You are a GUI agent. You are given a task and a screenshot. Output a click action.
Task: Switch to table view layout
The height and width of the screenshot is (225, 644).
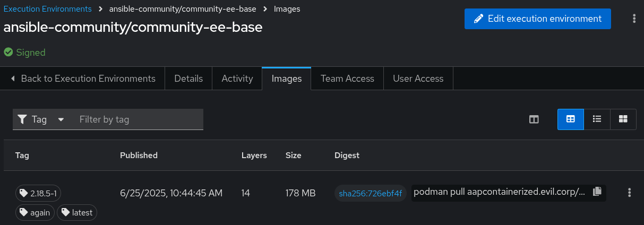(x=571, y=119)
